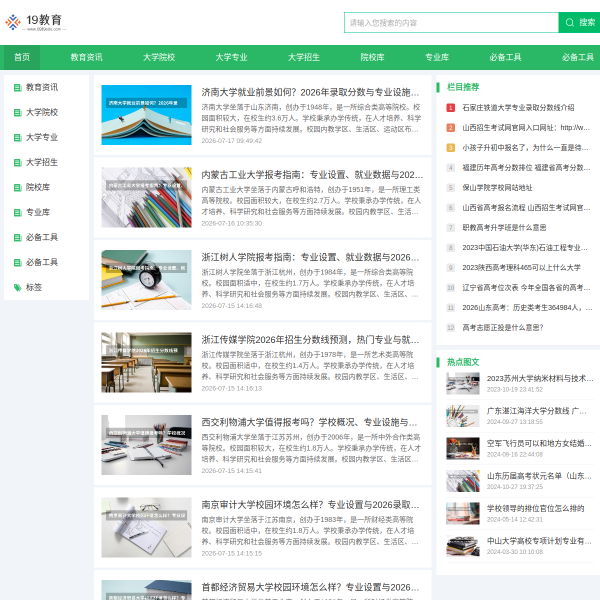This screenshot has height=600, width=600.
Task: Click the 19教育 site logo
Action: 35,22
